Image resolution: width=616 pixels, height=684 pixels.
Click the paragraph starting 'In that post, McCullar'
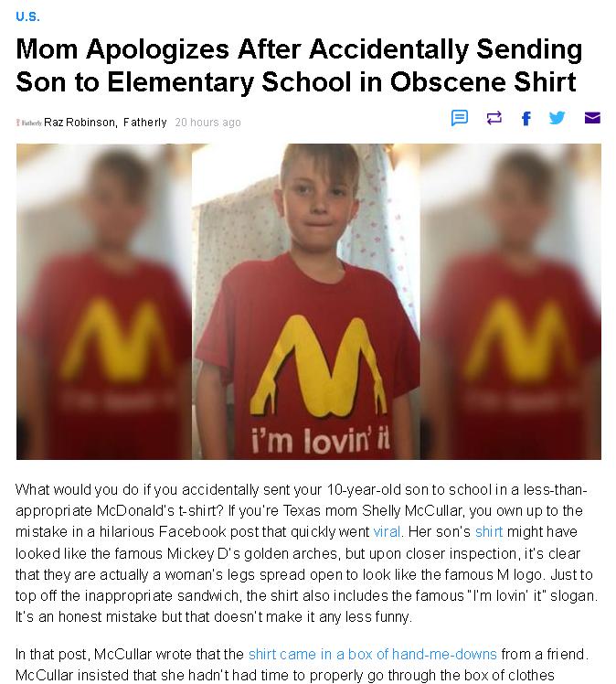302,665
